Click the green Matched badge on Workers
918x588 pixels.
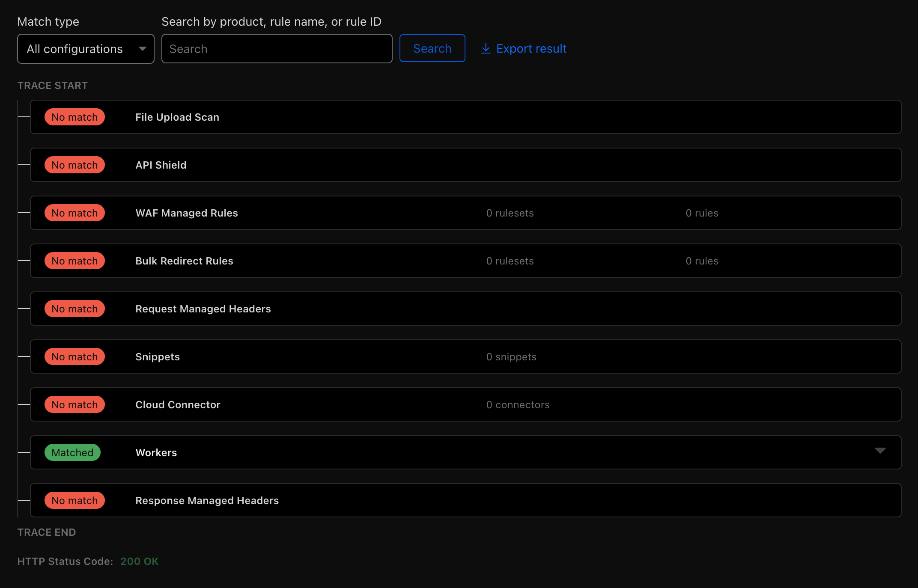tap(72, 452)
